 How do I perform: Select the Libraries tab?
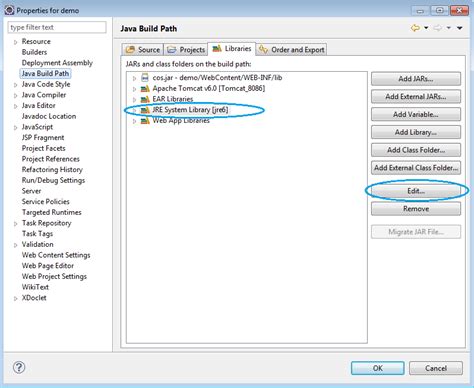click(231, 49)
